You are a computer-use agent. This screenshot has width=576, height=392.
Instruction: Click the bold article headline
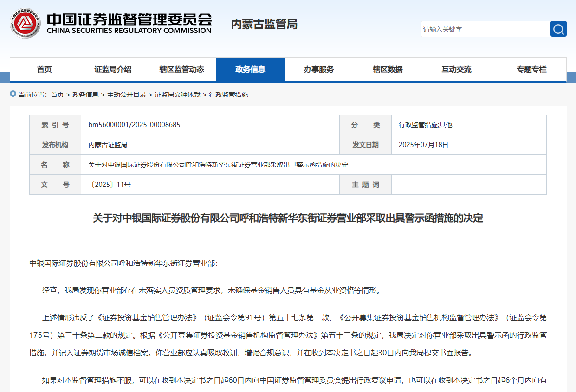[x=288, y=218]
